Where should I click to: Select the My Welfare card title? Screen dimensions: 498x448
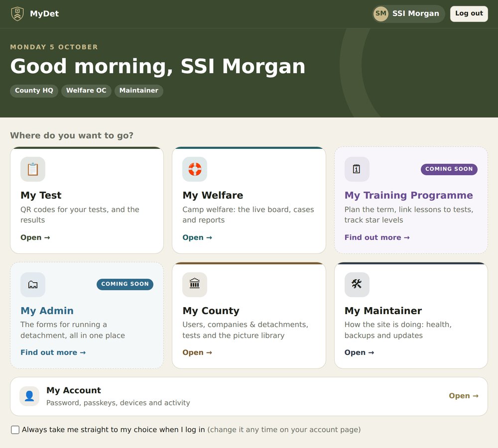213,195
